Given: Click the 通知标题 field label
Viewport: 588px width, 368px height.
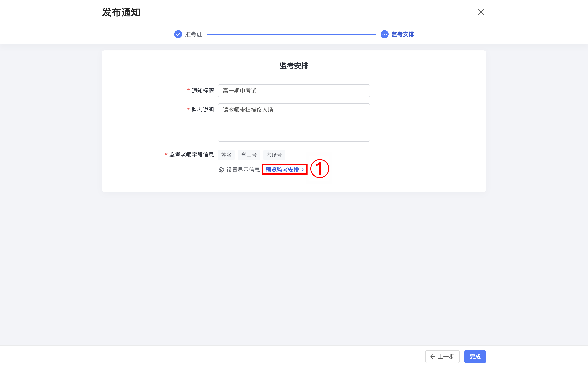Looking at the screenshot, I should 202,91.
